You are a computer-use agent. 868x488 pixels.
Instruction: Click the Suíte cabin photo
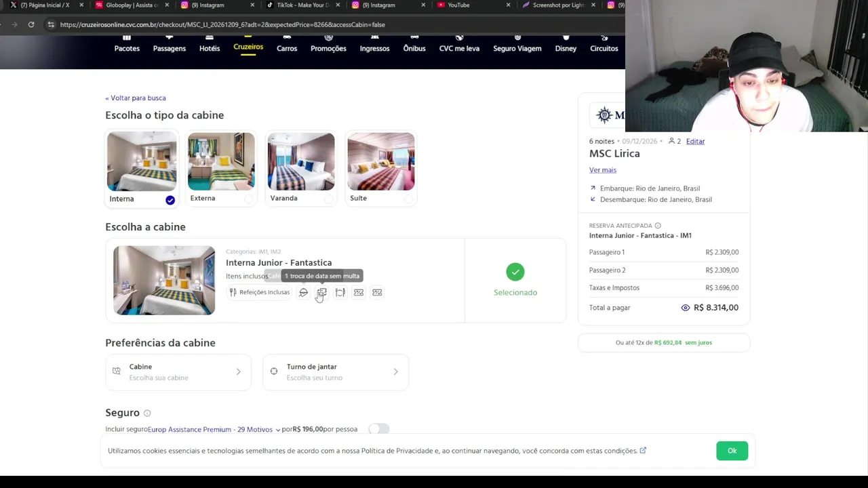[381, 161]
